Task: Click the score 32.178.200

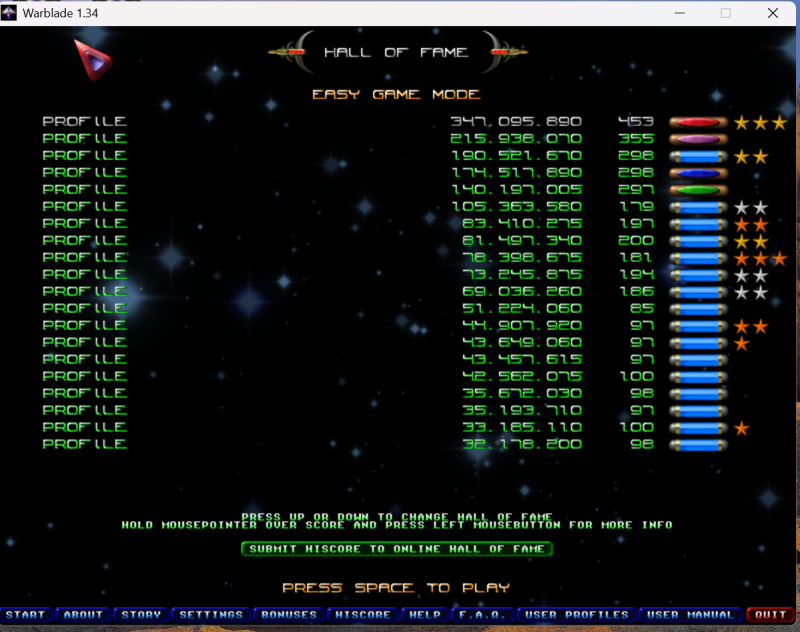Action: pyautogui.click(x=522, y=444)
